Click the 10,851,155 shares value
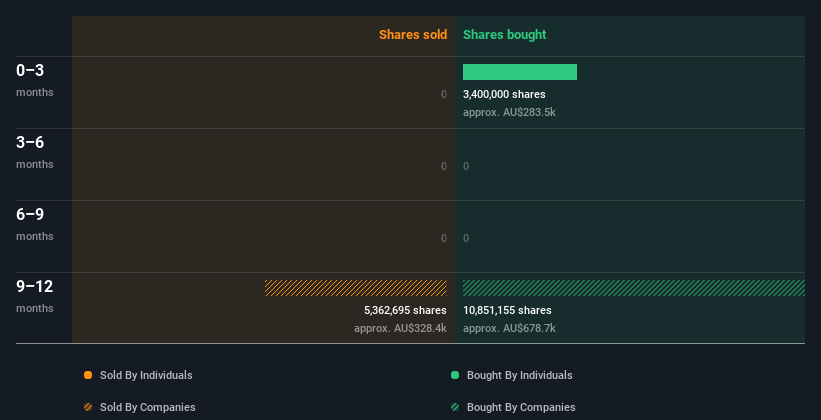821x420 pixels. click(x=507, y=310)
